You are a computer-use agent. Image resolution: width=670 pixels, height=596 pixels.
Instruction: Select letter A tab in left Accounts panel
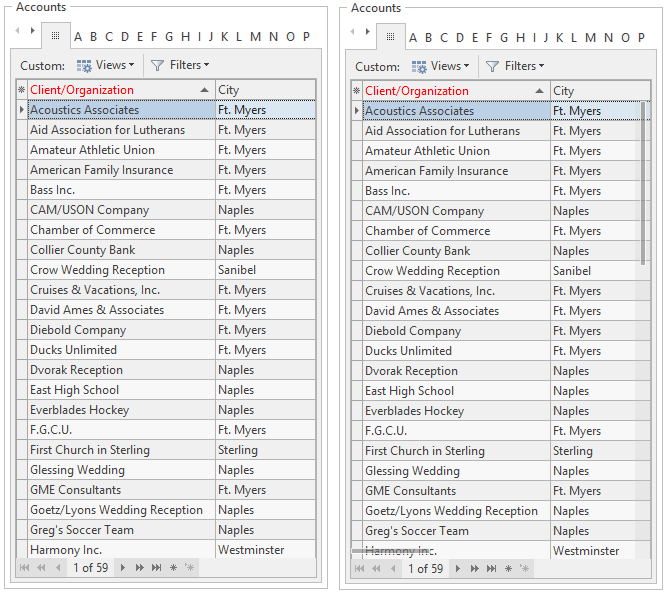[78, 37]
